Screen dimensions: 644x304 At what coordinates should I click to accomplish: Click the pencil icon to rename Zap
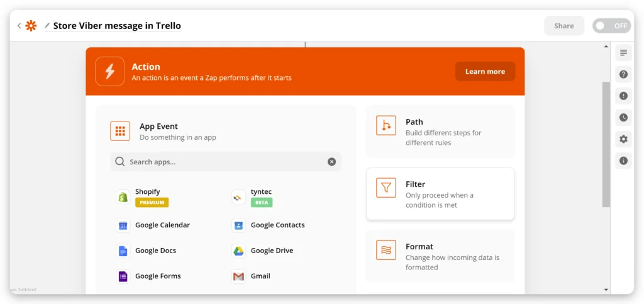click(x=47, y=26)
